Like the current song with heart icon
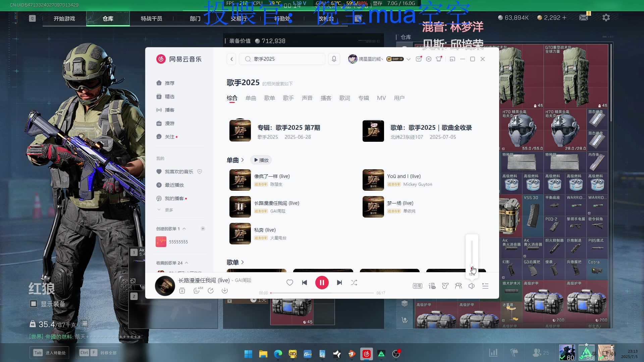 (x=290, y=283)
